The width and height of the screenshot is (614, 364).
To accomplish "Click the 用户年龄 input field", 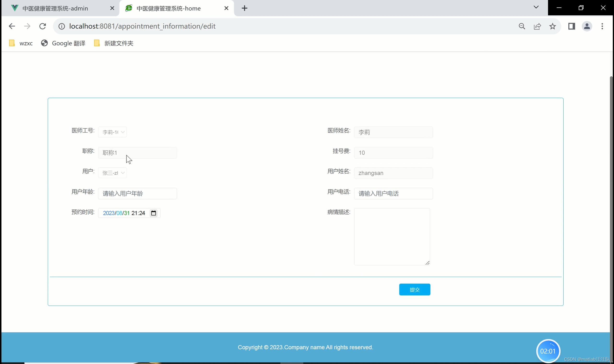I will [x=137, y=194].
